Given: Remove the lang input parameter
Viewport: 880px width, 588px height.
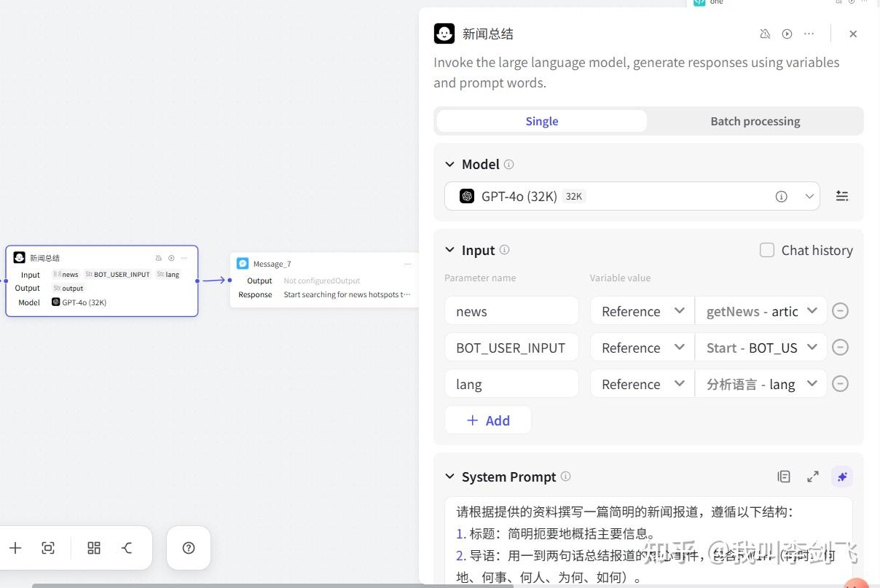Looking at the screenshot, I should click(840, 384).
